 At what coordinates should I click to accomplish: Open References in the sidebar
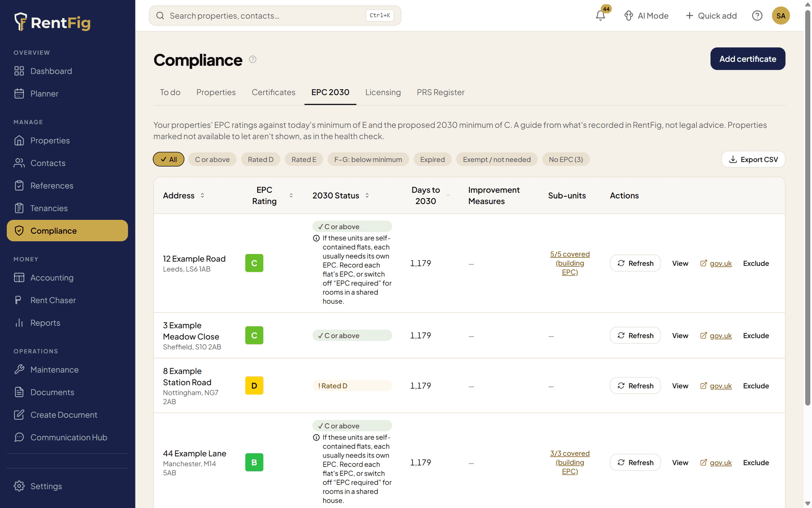tap(67, 185)
